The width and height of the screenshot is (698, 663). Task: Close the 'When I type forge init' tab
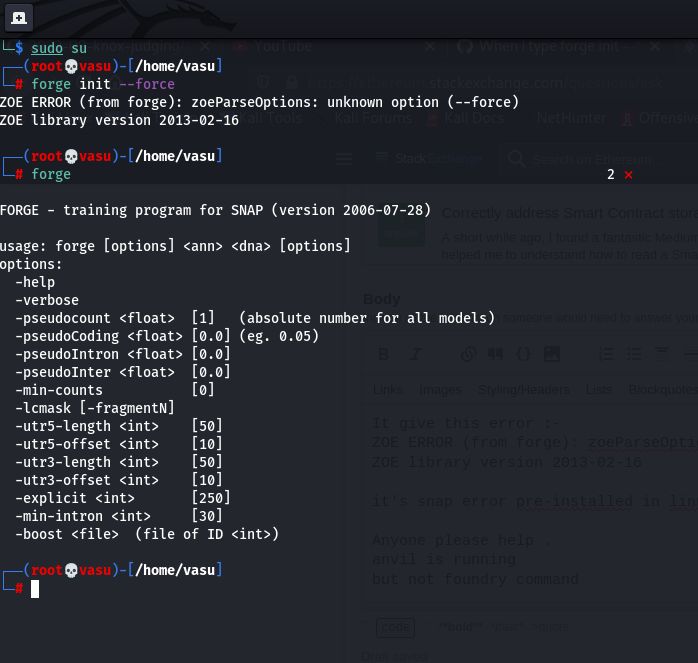[x=655, y=46]
